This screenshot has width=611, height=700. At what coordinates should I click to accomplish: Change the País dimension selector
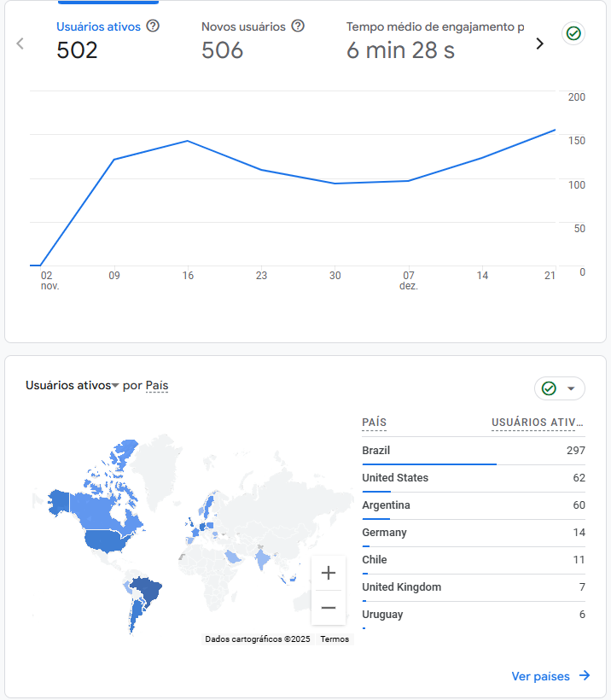pos(157,385)
